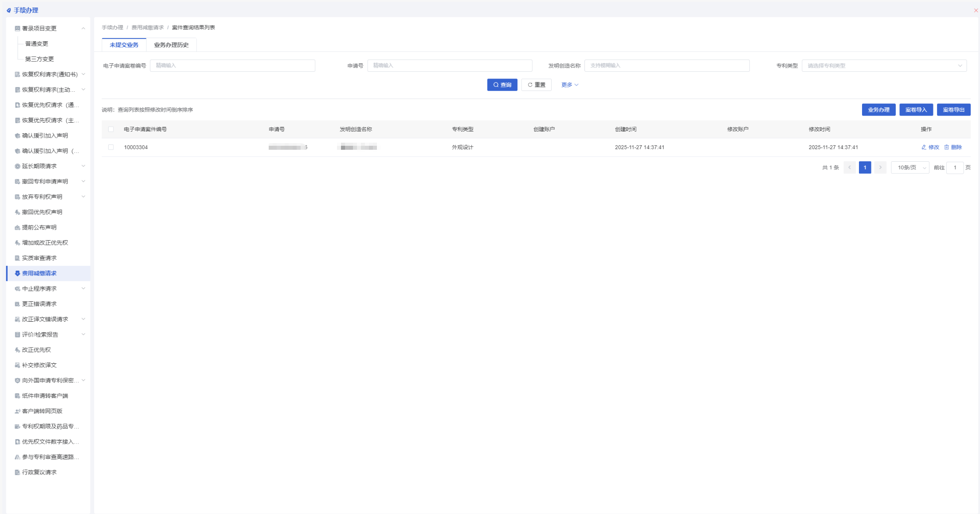Click the 客户端转网页版 sidebar icon

[x=17, y=411]
